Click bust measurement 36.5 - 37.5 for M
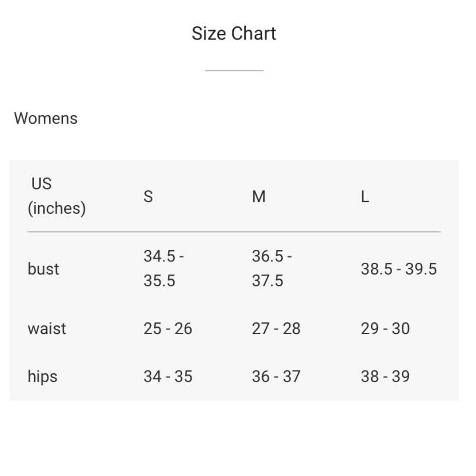 (272, 268)
